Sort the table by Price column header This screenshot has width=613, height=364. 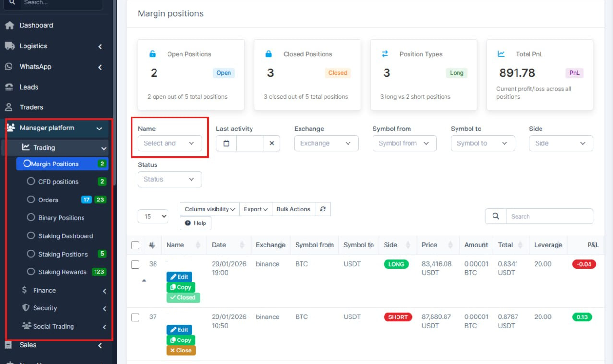430,245
